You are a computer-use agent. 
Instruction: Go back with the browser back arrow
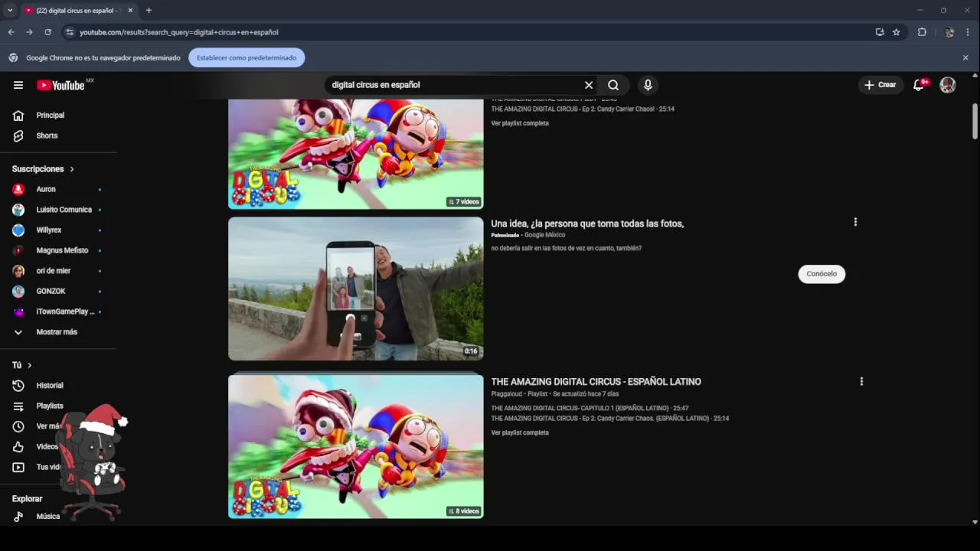(x=11, y=32)
